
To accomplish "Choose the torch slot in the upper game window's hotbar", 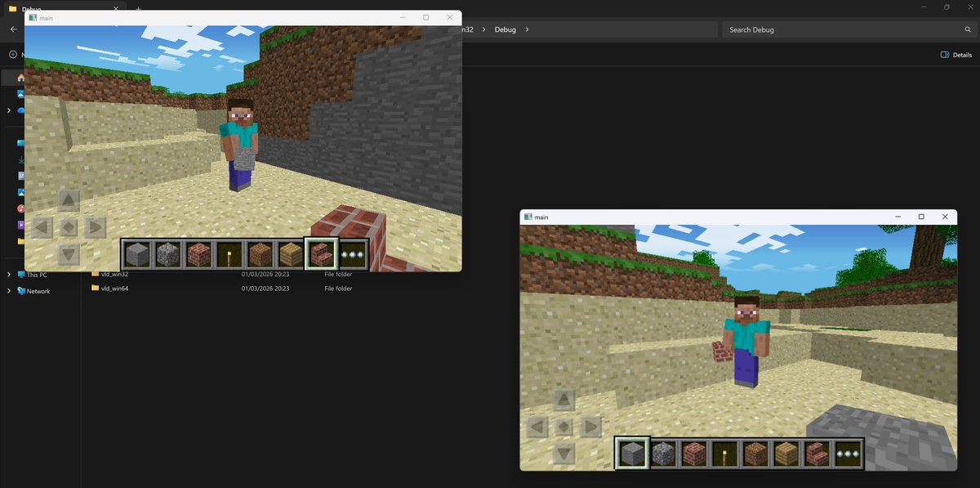I will (x=229, y=254).
